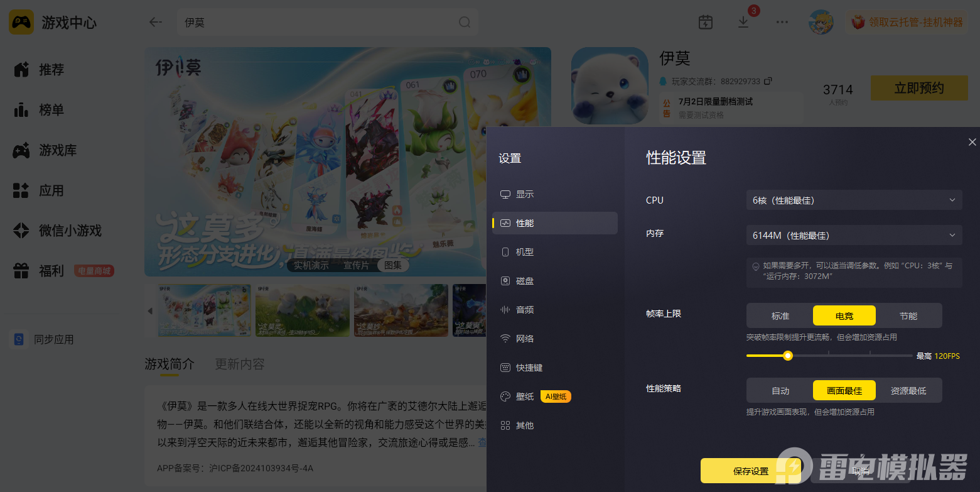Image resolution: width=980 pixels, height=492 pixels.
Task: Open the three-dots more menu icon
Action: click(782, 22)
